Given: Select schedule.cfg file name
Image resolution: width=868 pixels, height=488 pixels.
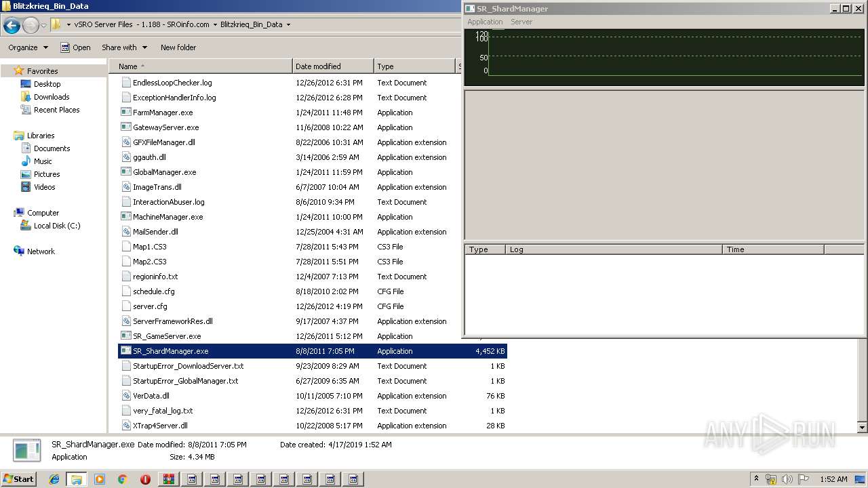Looking at the screenshot, I should (154, 291).
